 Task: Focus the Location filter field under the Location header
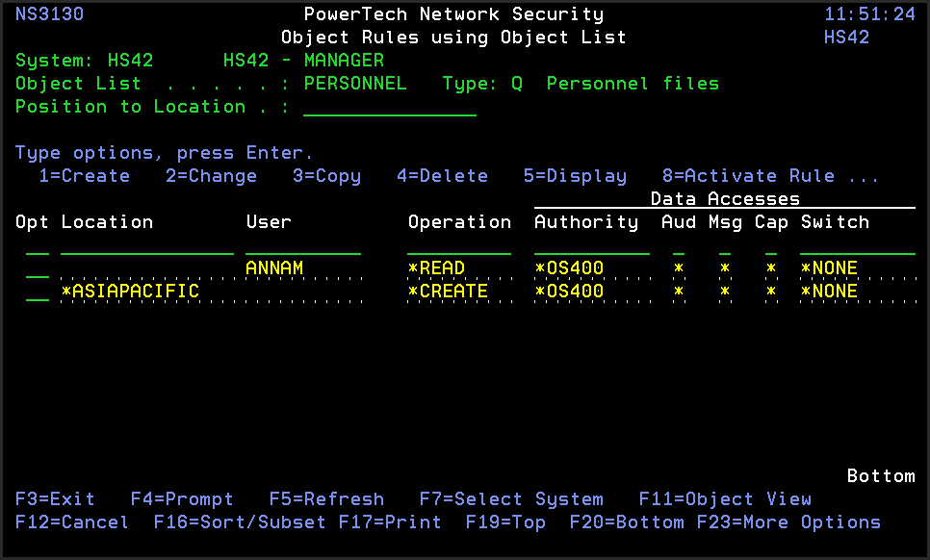point(146,245)
